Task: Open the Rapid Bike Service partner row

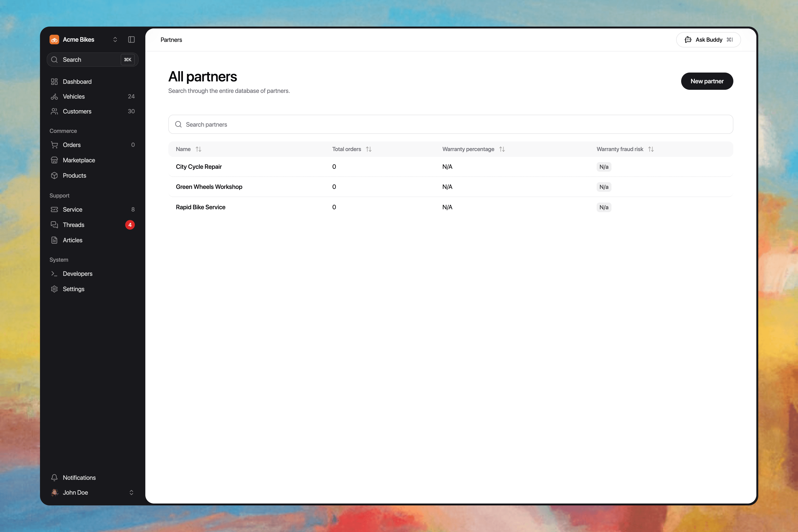Action: pos(451,207)
